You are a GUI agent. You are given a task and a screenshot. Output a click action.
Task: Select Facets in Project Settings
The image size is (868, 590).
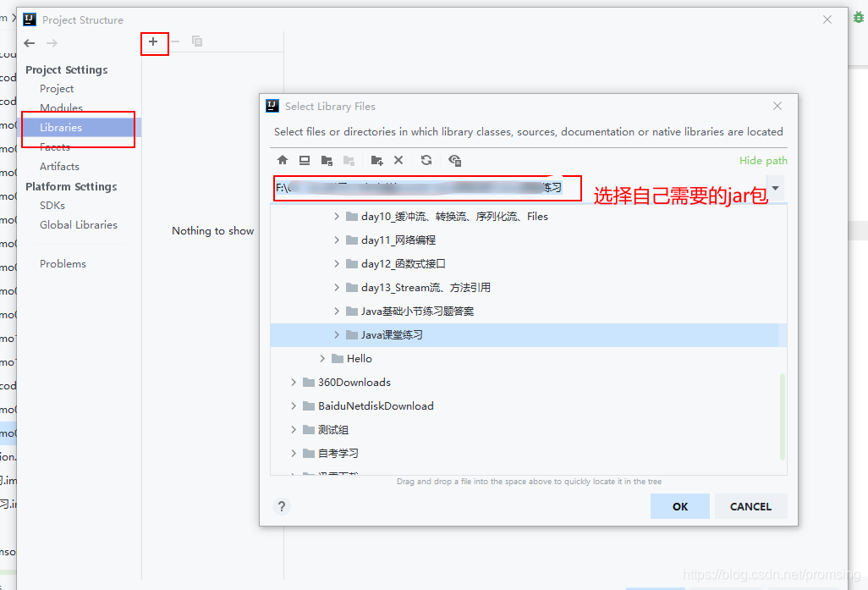click(x=55, y=146)
